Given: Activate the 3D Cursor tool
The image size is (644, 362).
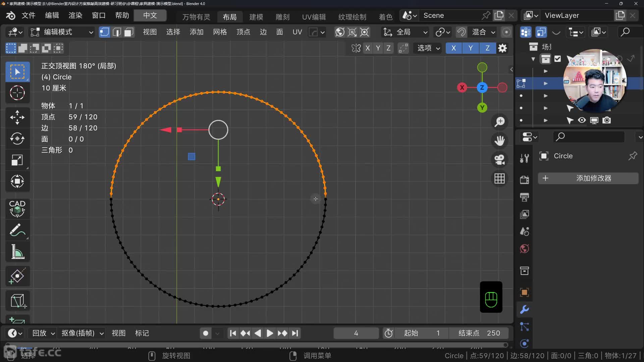Looking at the screenshot, I should point(17,93).
